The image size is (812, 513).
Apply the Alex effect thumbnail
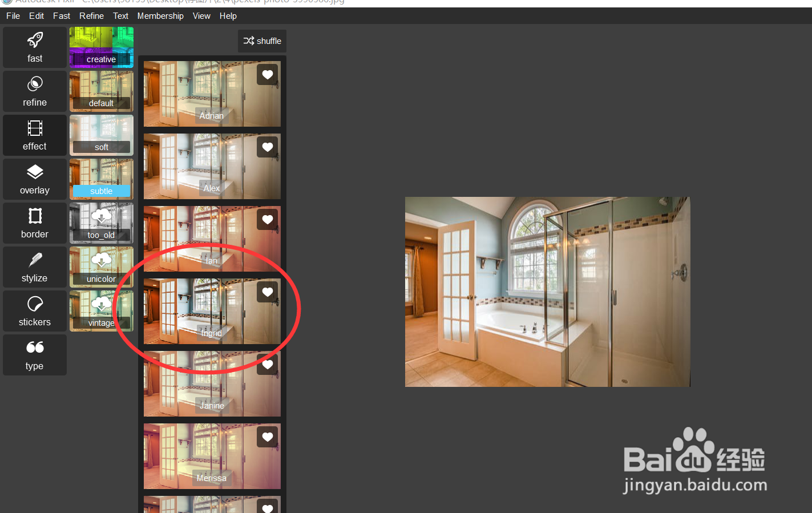212,166
